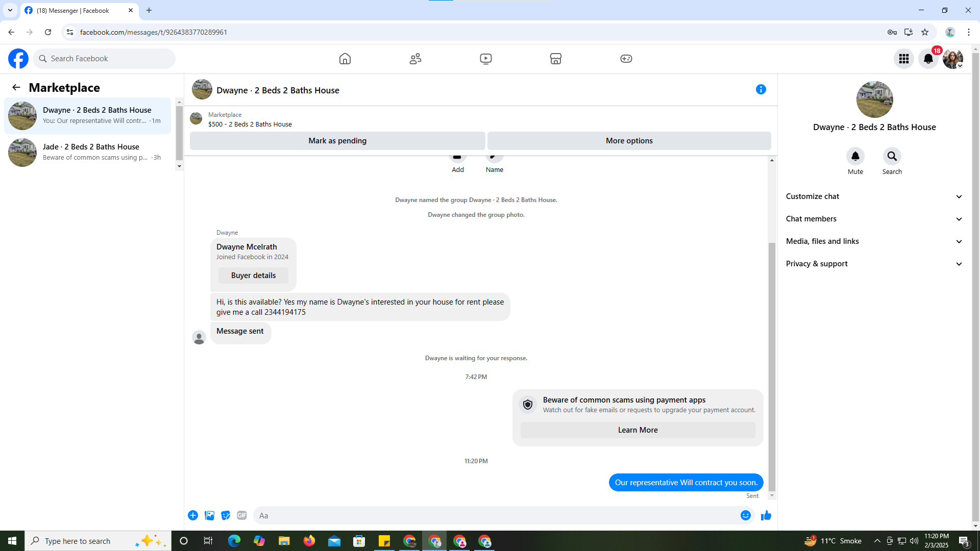Mute the chat with the bell icon

855,156
